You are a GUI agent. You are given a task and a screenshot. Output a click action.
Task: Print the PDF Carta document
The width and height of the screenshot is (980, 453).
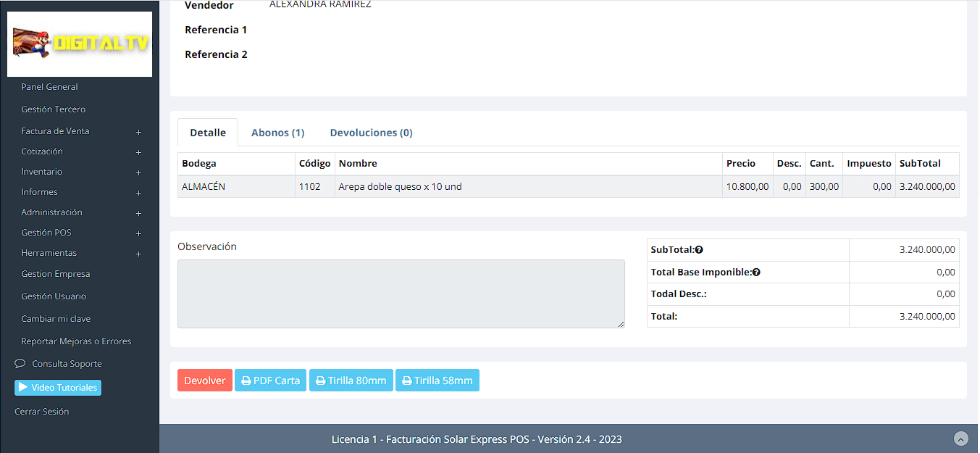[x=270, y=381]
